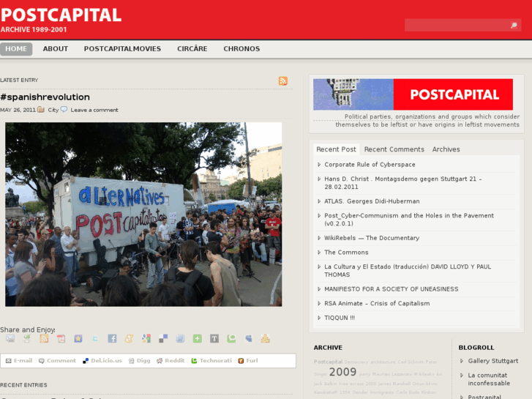Open Gallery Stuttgart blogroll link
The height and width of the screenshot is (399, 532).
[493, 361]
